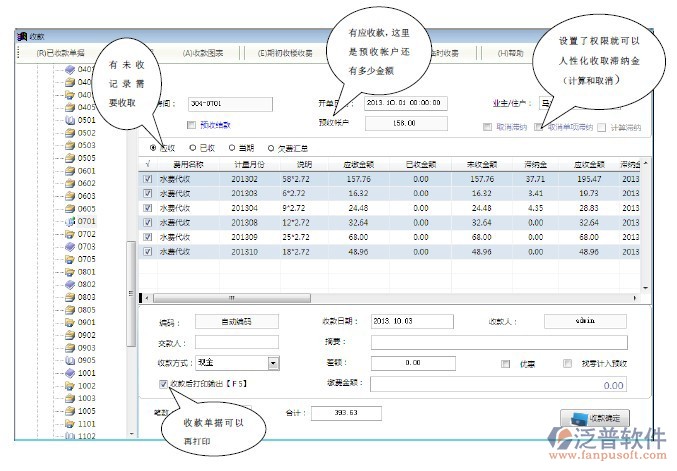Screen dimensions: 677x471
Task: Click the fee table scroll-down arrow
Action: [645, 288]
